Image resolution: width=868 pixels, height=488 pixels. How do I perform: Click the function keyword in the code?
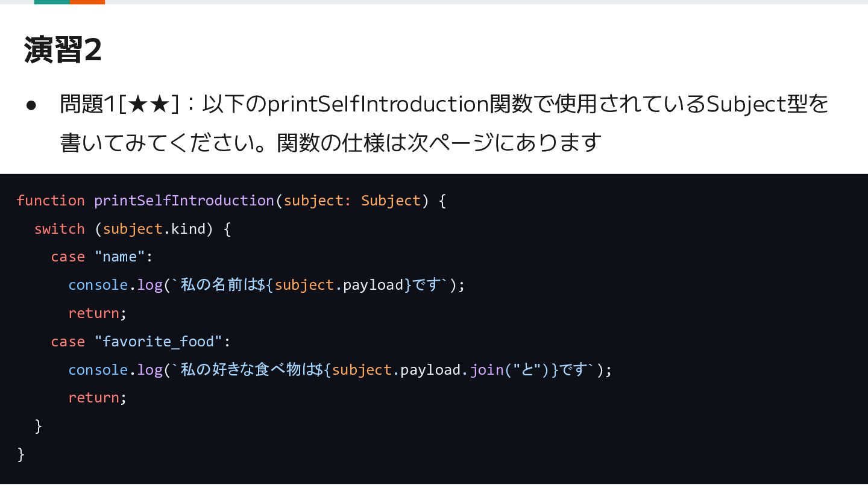tap(51, 201)
